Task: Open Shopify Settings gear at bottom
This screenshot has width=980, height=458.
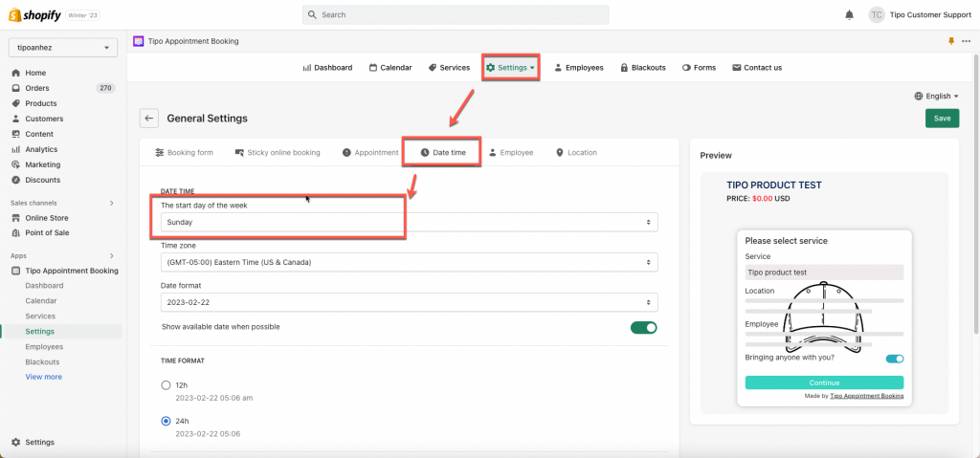Action: [x=33, y=443]
